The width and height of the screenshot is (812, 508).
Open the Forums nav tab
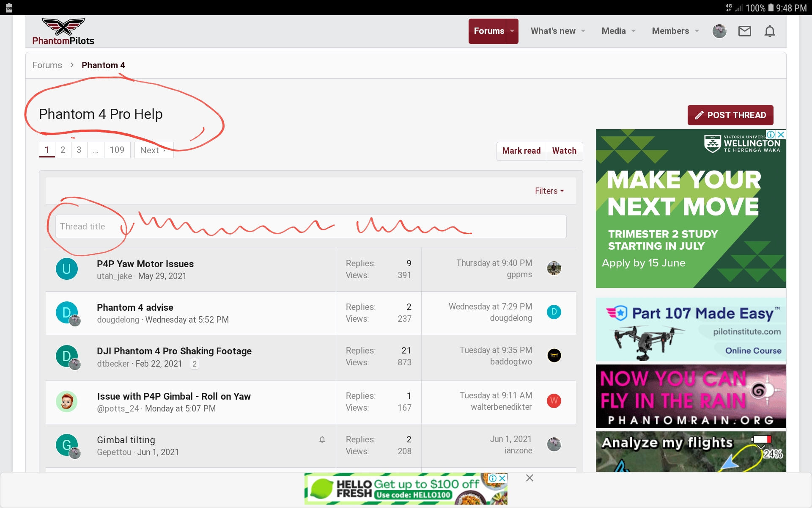click(489, 31)
